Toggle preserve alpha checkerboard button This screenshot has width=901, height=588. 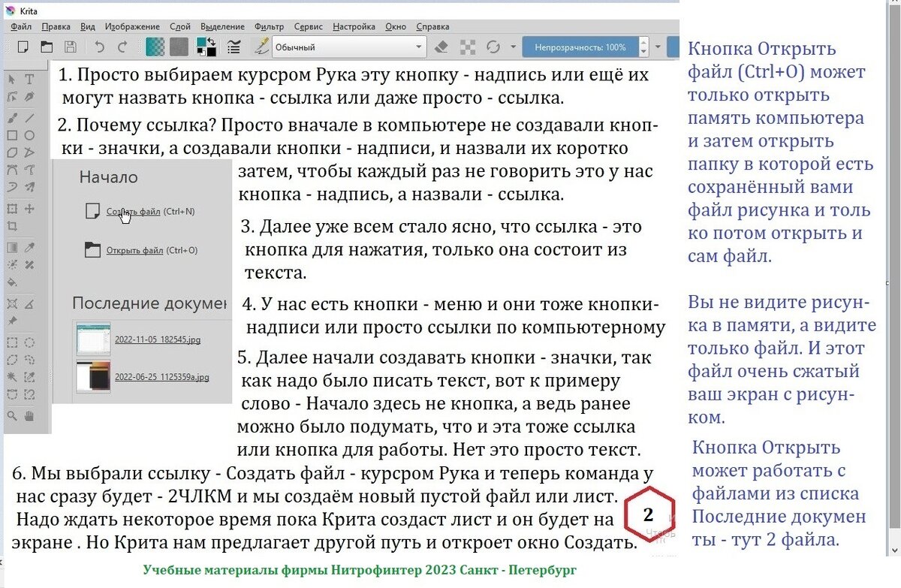(468, 47)
